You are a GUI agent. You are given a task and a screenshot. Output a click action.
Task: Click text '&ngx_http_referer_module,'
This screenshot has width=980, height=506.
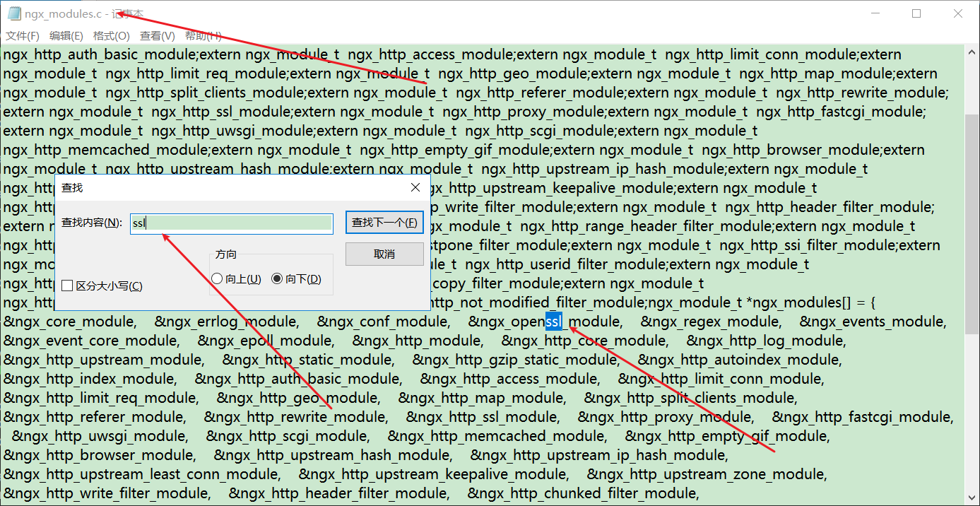pyautogui.click(x=95, y=418)
